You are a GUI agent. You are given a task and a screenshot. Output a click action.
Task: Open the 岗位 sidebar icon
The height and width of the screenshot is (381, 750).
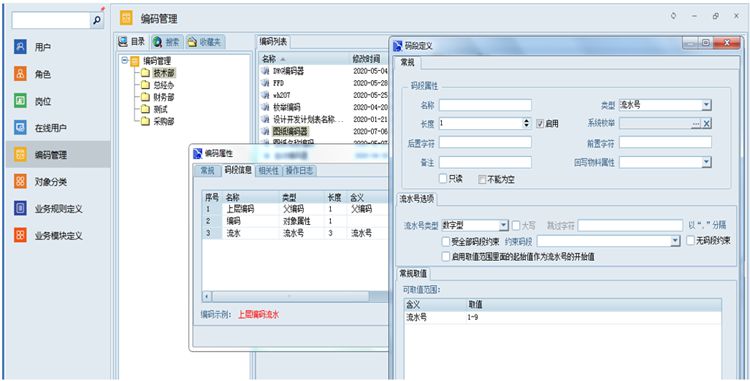tap(20, 101)
